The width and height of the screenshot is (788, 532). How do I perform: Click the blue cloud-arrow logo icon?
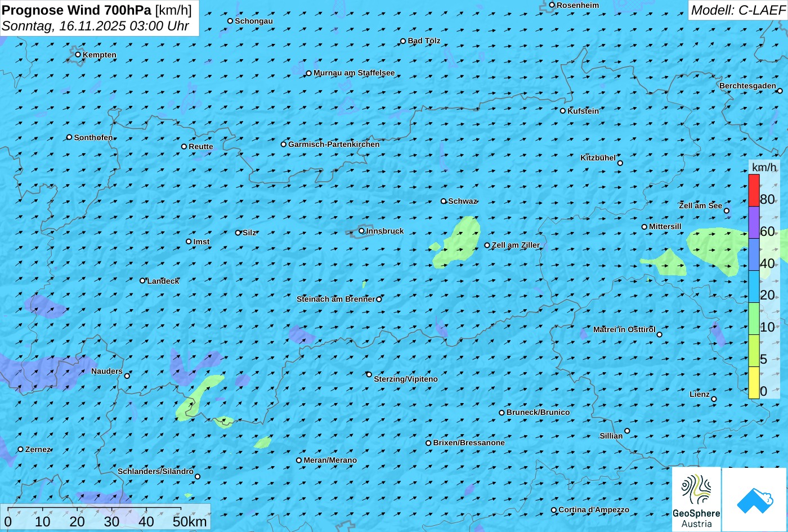point(755,500)
